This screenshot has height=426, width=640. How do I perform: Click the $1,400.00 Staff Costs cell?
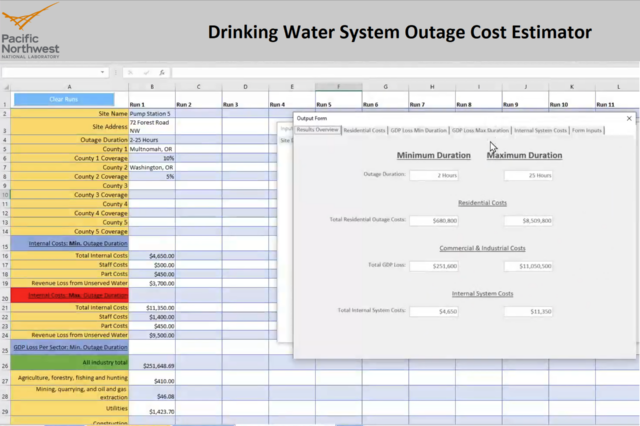152,317
